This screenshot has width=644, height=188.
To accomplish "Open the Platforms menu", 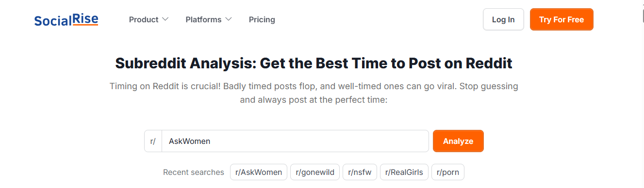I will pos(209,19).
